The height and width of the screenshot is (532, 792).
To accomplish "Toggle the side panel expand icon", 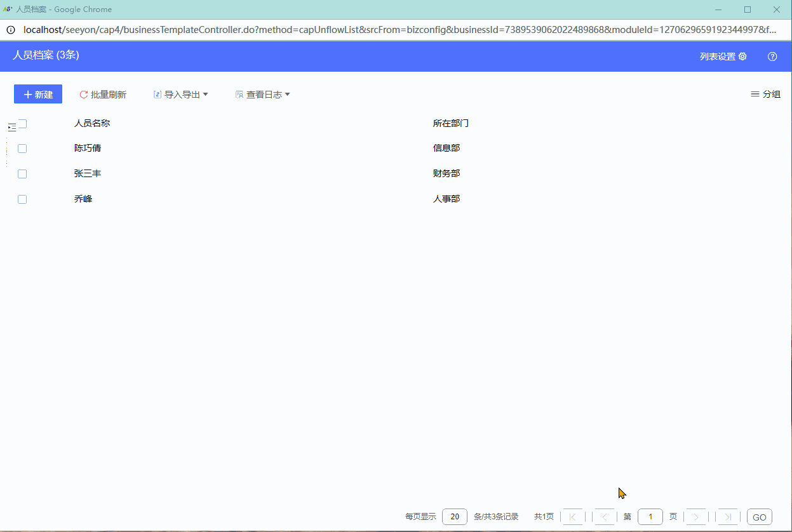I will click(11, 128).
